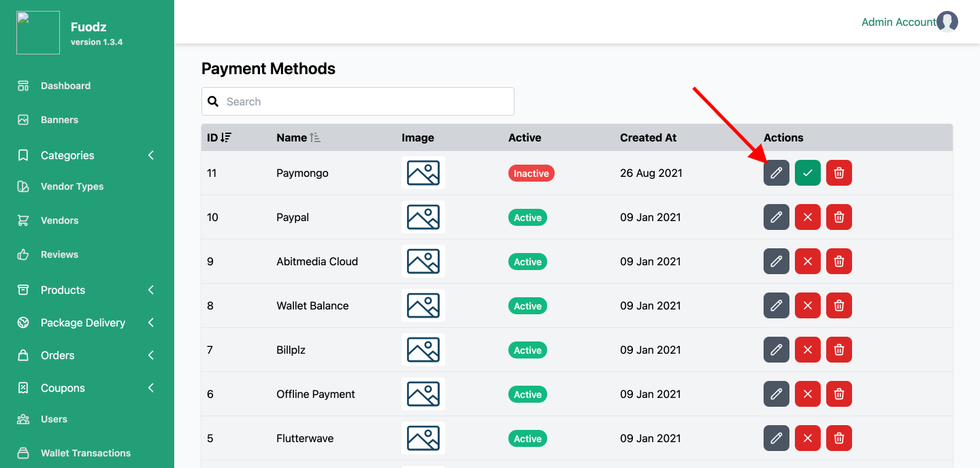
Task: Edit the Wallet Balance payment method
Action: pos(776,306)
